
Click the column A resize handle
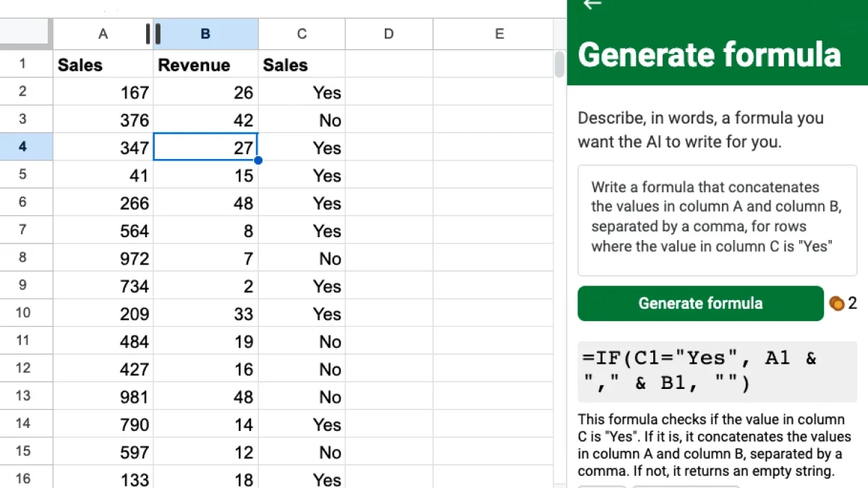coord(153,33)
